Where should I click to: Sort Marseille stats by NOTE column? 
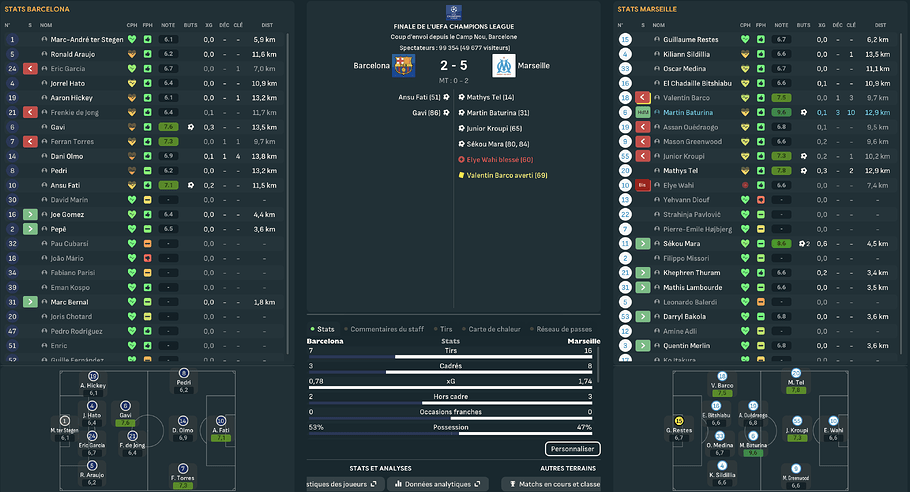pos(782,25)
